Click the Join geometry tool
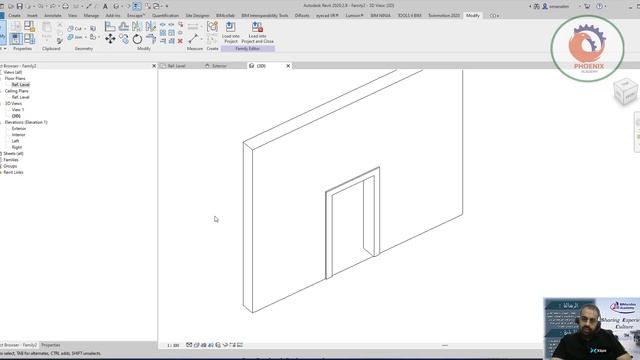640x360 pixels. pyautogui.click(x=75, y=37)
